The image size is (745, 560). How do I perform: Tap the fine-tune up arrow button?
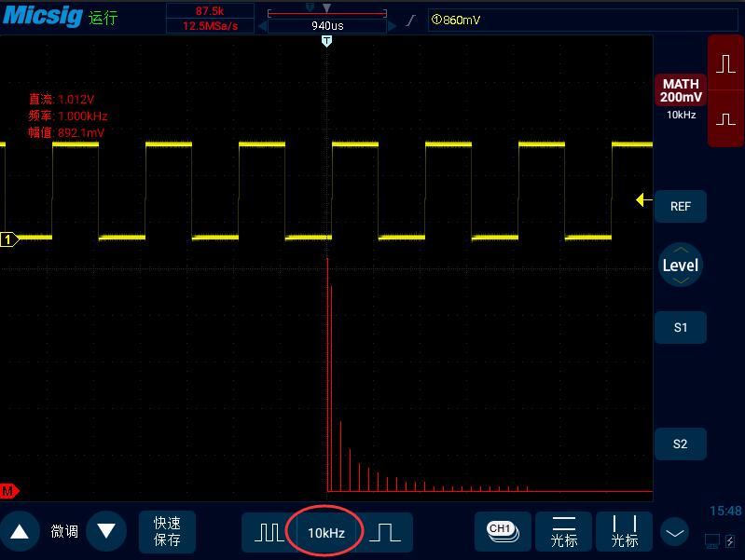[x=20, y=531]
